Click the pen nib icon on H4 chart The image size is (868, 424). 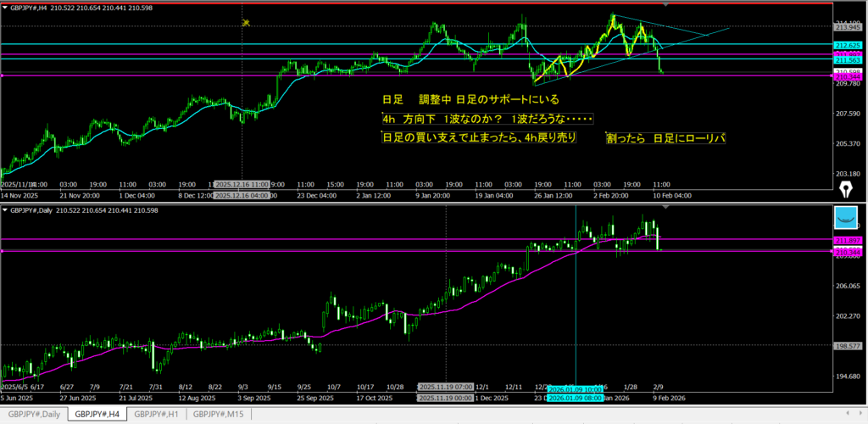coord(845,187)
